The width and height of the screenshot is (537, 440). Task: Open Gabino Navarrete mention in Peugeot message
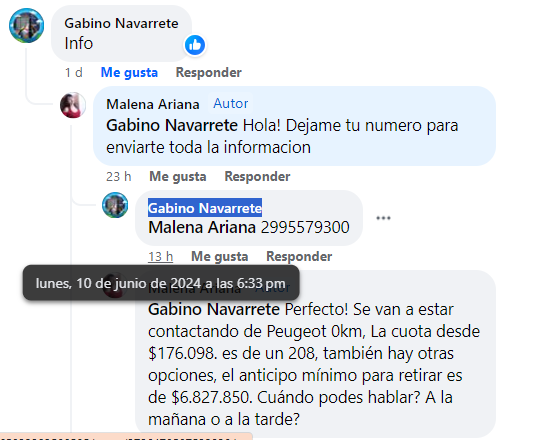click(x=214, y=310)
